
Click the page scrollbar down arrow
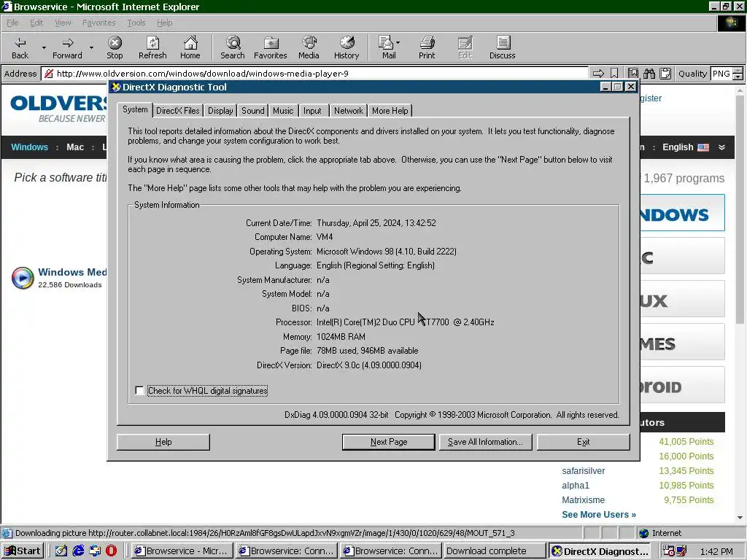[x=740, y=518]
